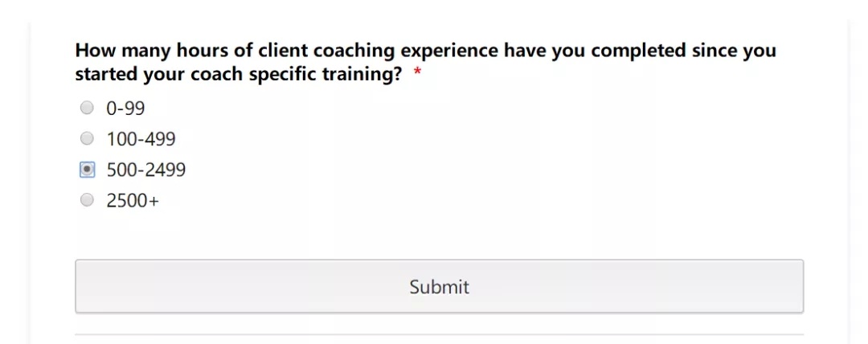Click the divider line below Submit
The image size is (868, 344).
[439, 334]
